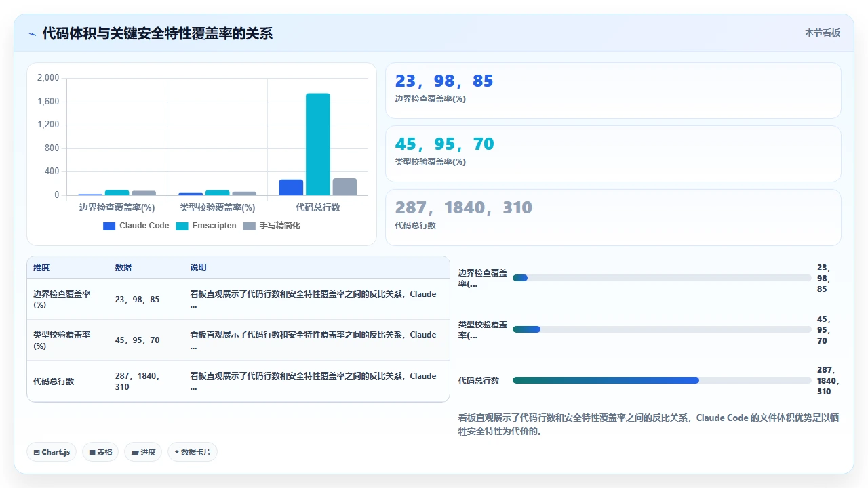Screen dimensions: 868x488
Task: Click the 类型校验覆盖率 progress bar
Action: tap(662, 329)
